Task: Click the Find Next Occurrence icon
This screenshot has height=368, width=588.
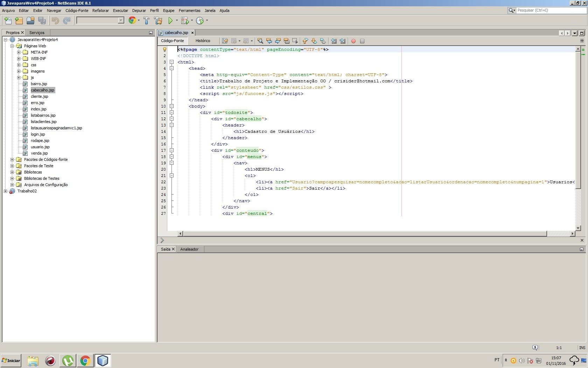Action: pyautogui.click(x=278, y=41)
